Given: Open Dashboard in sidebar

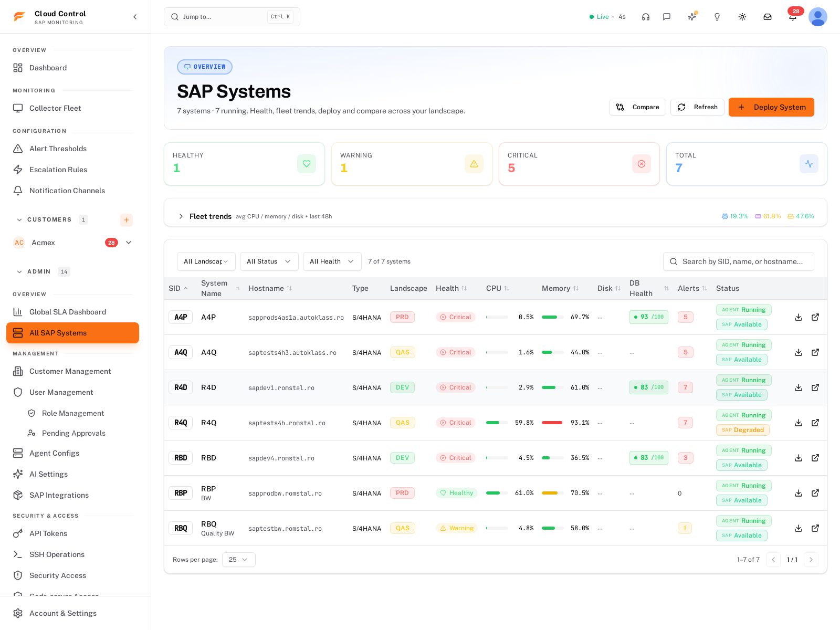Looking at the screenshot, I should [72, 68].
